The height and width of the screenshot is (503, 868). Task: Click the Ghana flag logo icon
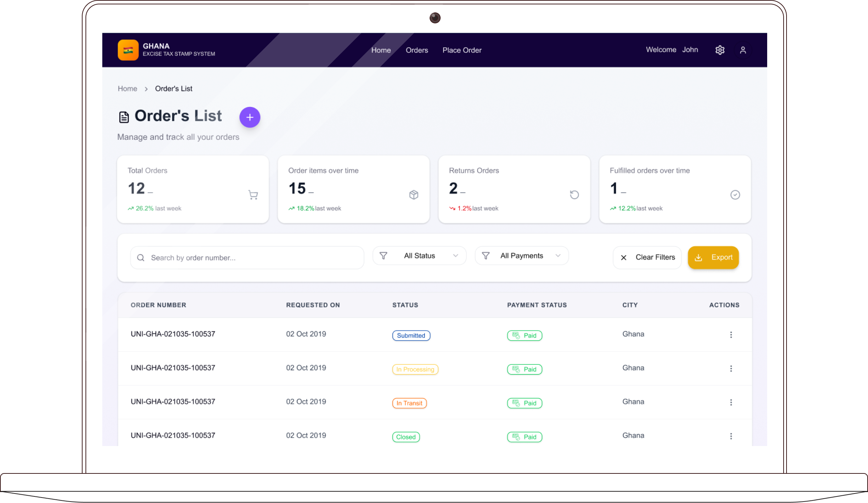pyautogui.click(x=128, y=50)
